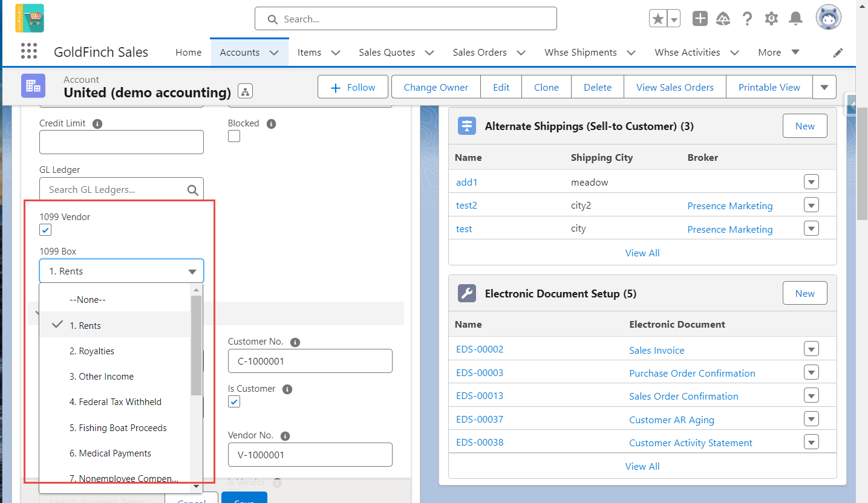Viewport: 868px width, 503px height.
Task: Choose 2. Royalties option
Action: click(115, 351)
